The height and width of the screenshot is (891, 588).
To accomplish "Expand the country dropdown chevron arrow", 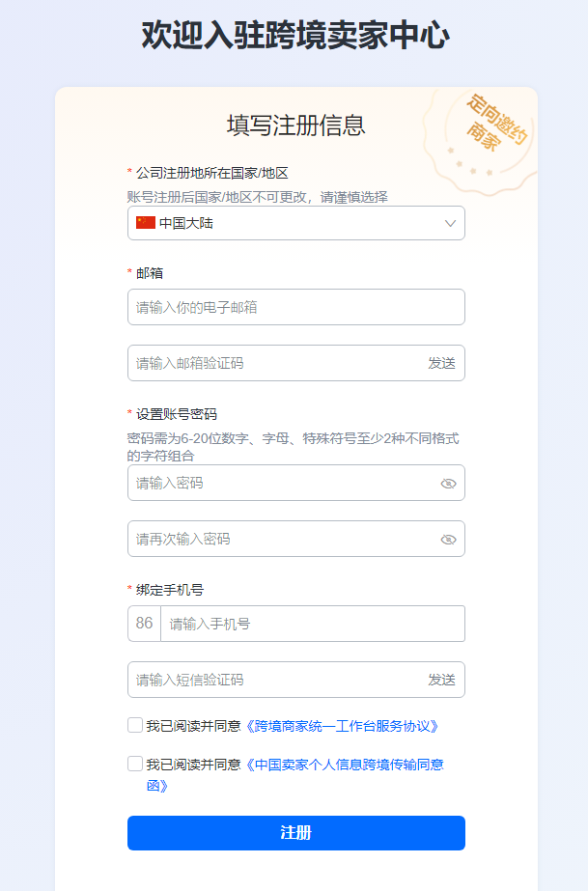I will click(451, 223).
